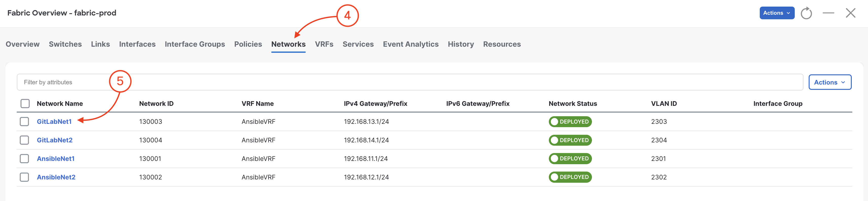Click VLAN ID 2301
The height and width of the screenshot is (201, 868).
coord(658,159)
